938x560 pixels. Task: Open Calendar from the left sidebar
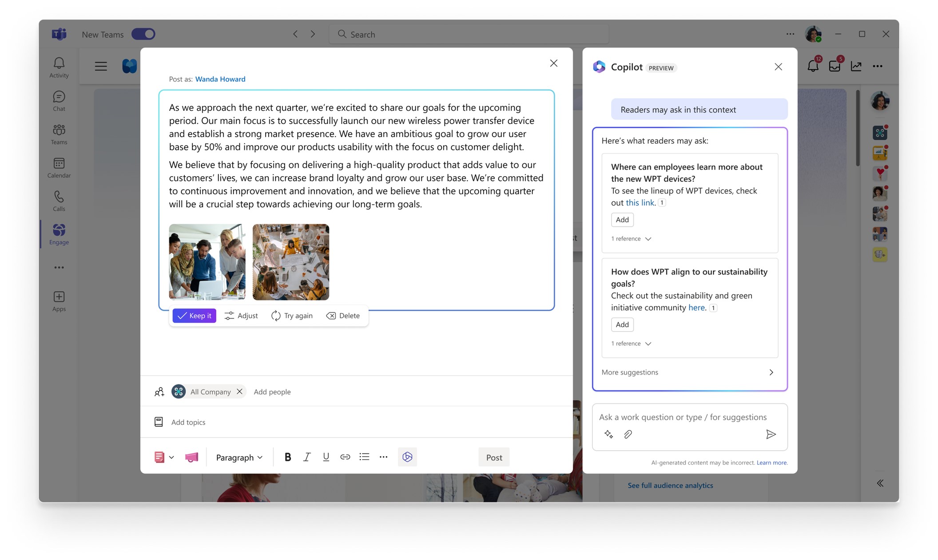coord(58,167)
